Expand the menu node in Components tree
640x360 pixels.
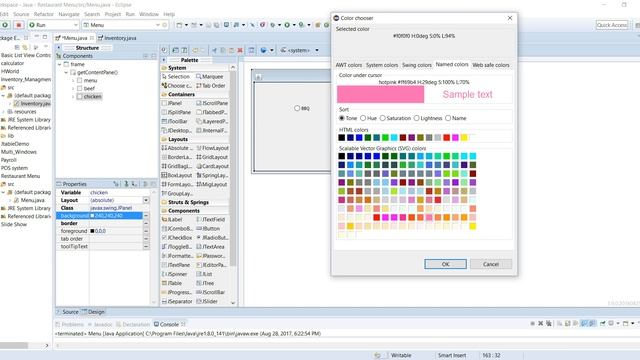(73, 81)
